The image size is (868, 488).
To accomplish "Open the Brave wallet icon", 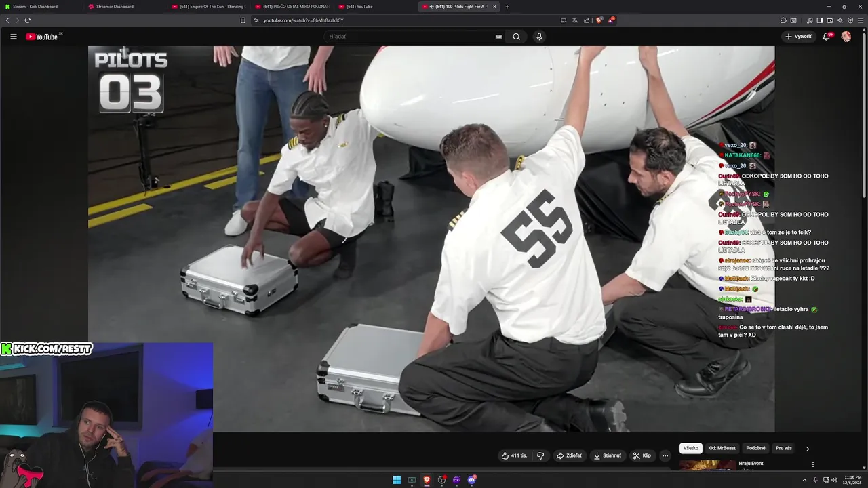I will click(830, 20).
